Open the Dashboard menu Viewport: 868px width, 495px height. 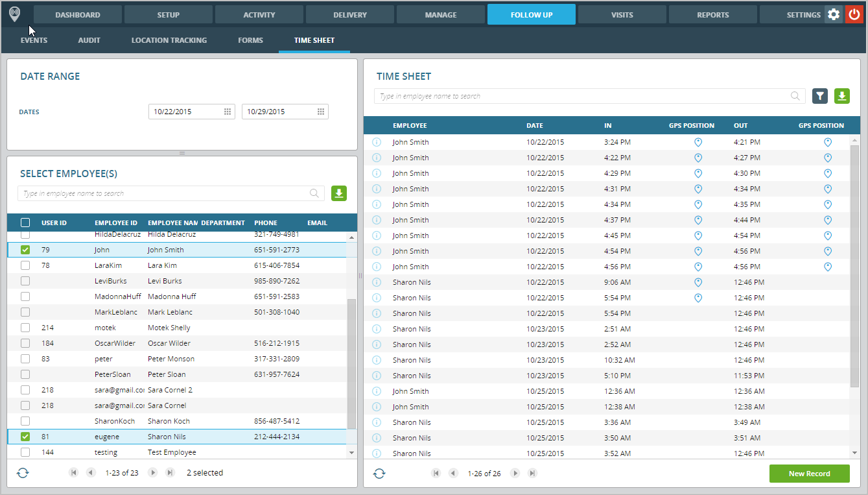[78, 14]
